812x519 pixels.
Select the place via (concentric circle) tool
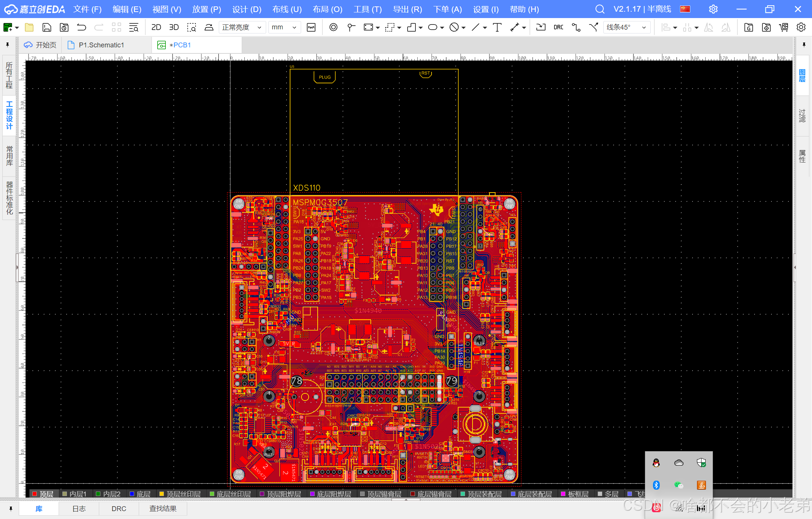tap(333, 27)
